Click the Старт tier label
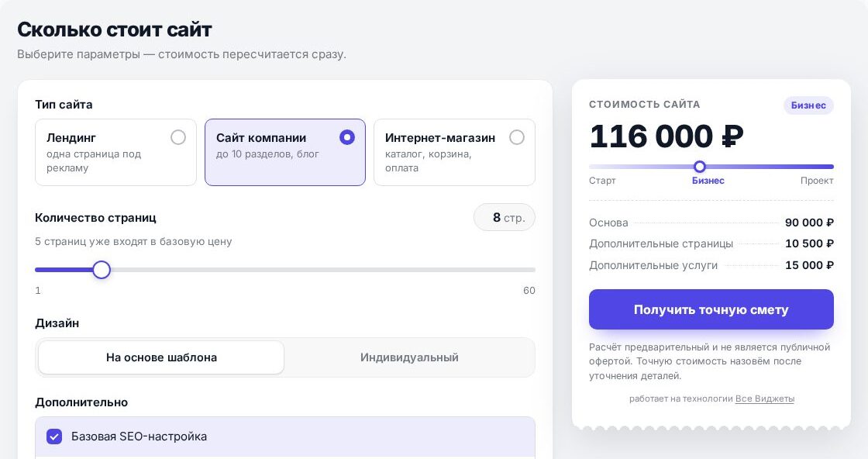 [602, 181]
